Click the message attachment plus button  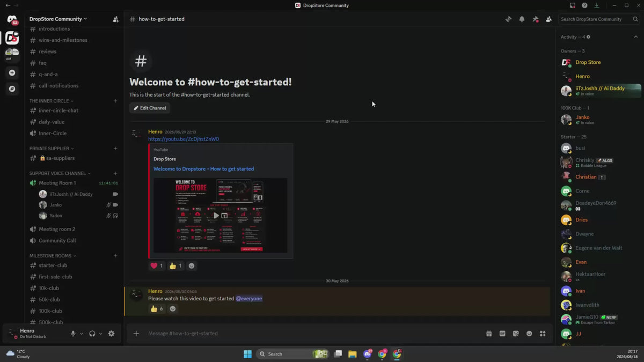pos(136,334)
